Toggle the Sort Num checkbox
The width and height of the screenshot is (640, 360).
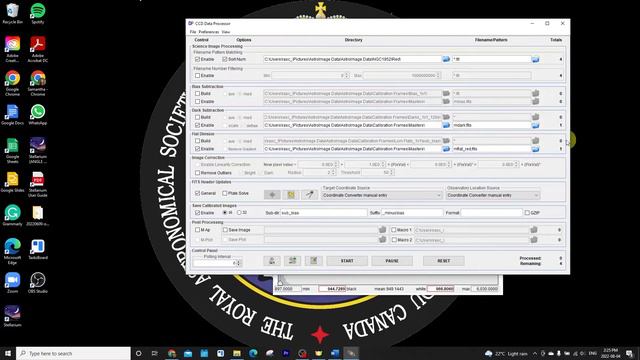(224, 60)
